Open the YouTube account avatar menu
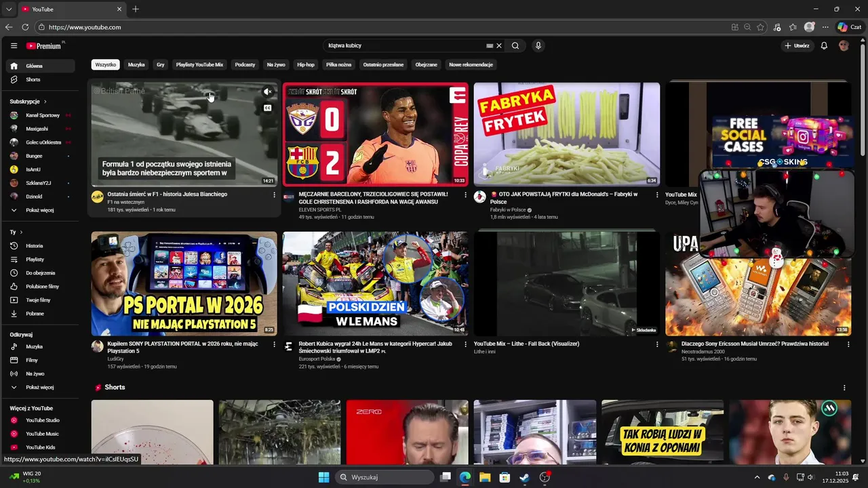 [x=844, y=45]
